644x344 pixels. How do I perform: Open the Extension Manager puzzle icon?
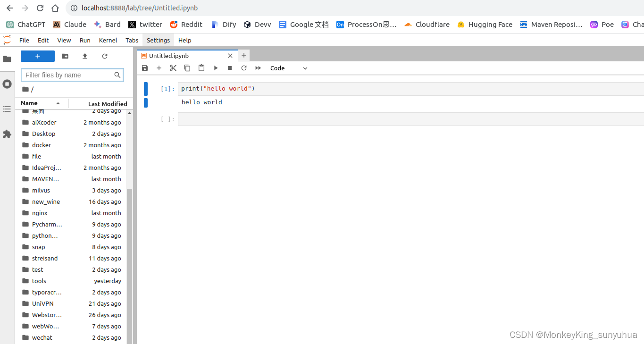(7, 134)
